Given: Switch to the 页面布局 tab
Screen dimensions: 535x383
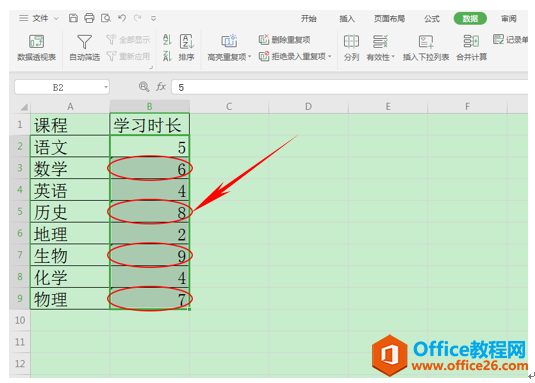Looking at the screenshot, I should 389,18.
